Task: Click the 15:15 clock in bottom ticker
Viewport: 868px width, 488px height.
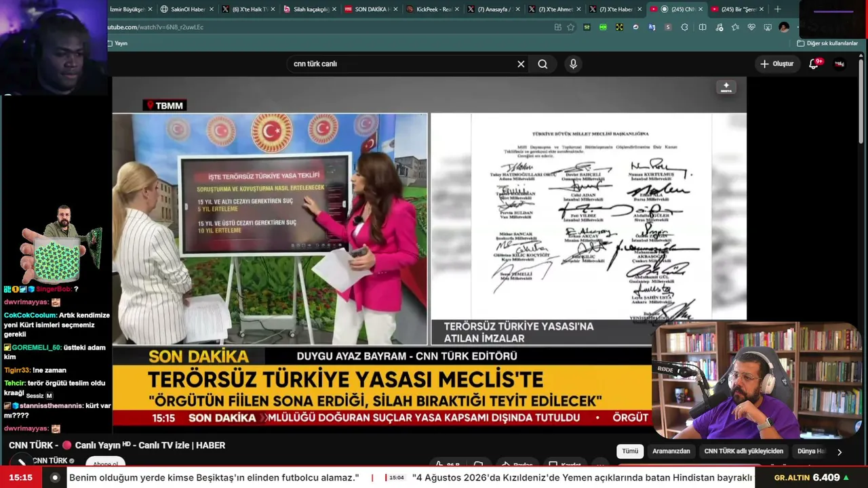Action: [x=21, y=477]
